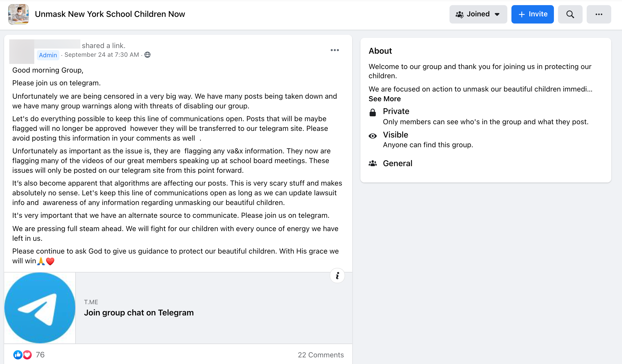Click the group avatar picture
Image resolution: width=622 pixels, height=364 pixels.
pos(18,14)
